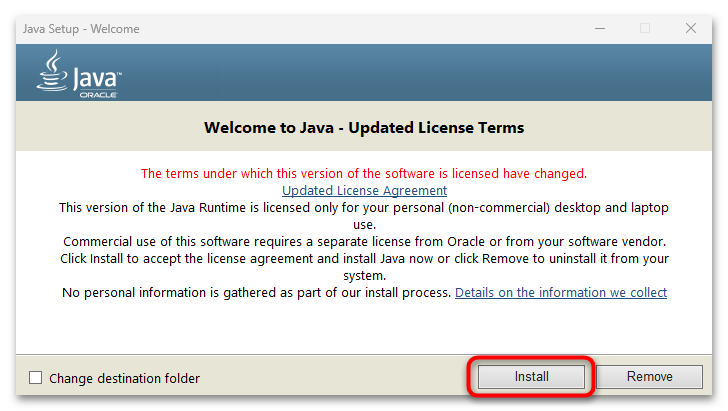Click the Java wordmark in the banner
Viewport: 728px width, 411px height.
pyautogui.click(x=94, y=76)
